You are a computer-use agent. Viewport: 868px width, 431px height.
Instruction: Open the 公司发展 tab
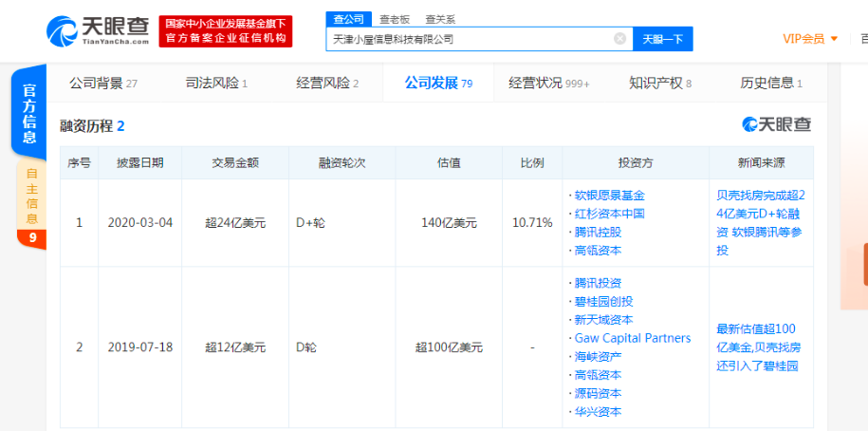(x=438, y=84)
